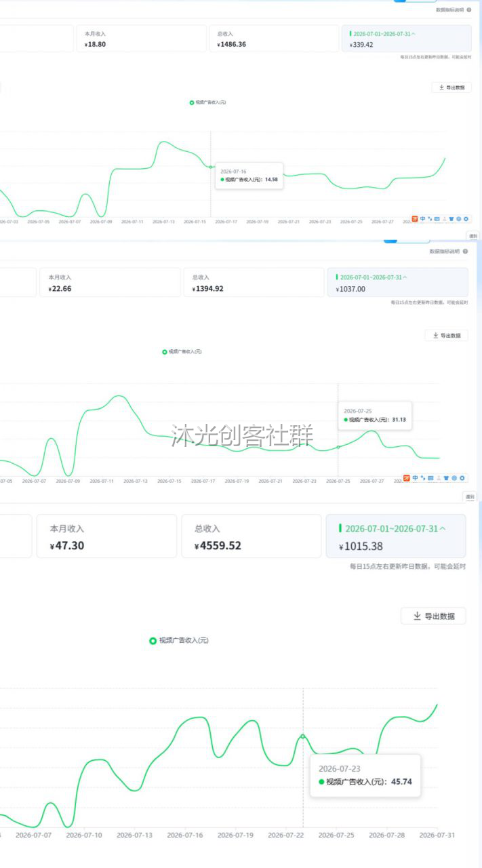Click round face icon in ¥339.42 panel's input toolbar
This screenshot has width=482, height=868.
[459, 219]
